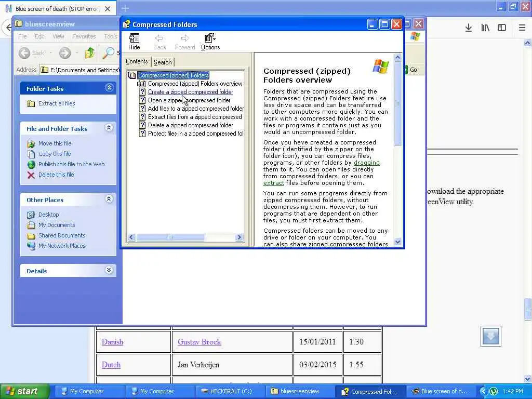Screen dimensions: 532x399
Task: Click the question icon beside Delete a zipped compressed folder
Action: coord(142,125)
